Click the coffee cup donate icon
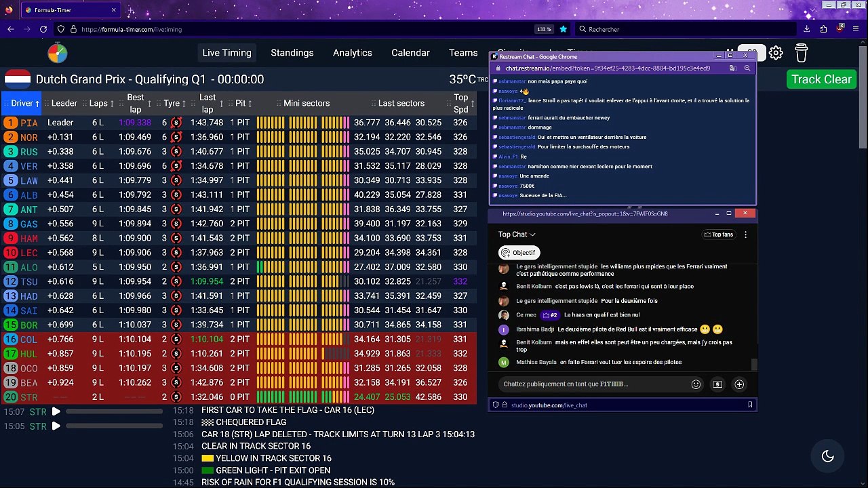The image size is (868, 488). tap(801, 53)
